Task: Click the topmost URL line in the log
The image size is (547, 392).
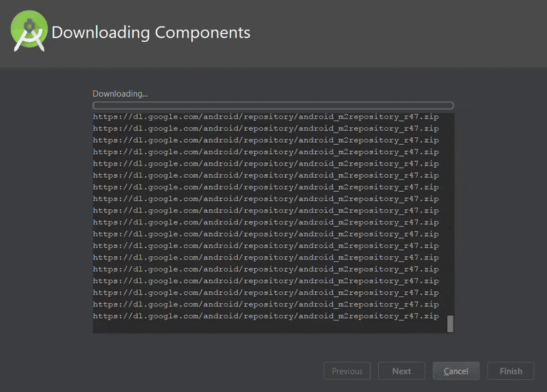Action: tap(265, 117)
